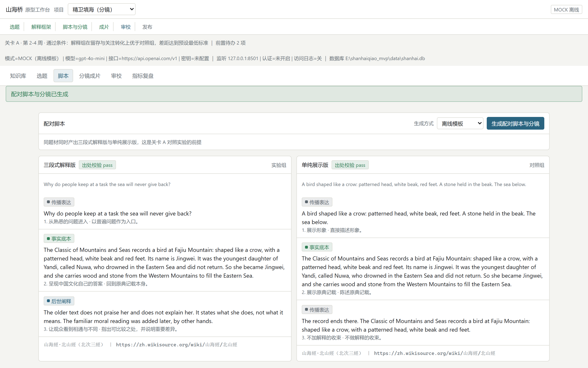Click the 三段式解释版 heading
The width and height of the screenshot is (588, 368).
point(60,165)
